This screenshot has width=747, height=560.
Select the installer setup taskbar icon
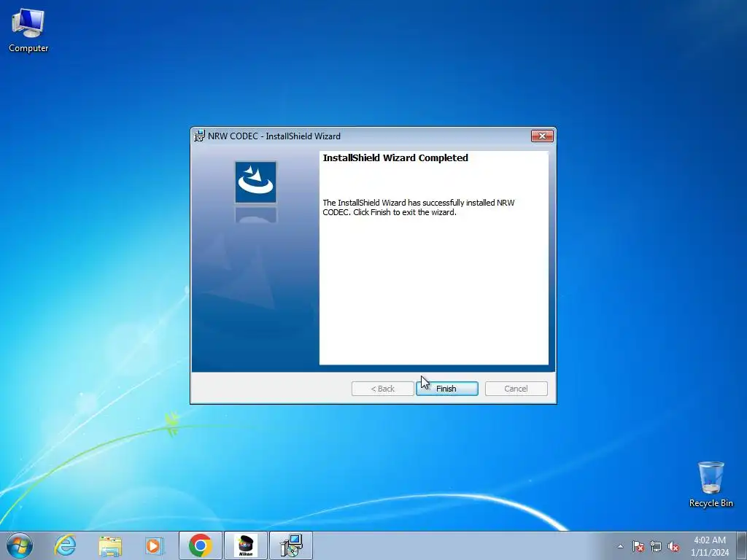pos(291,545)
